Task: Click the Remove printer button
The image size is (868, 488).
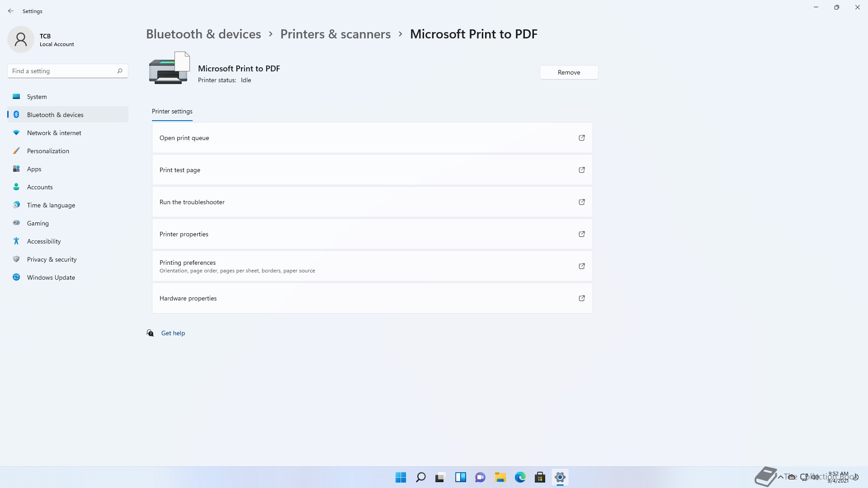Action: (568, 72)
